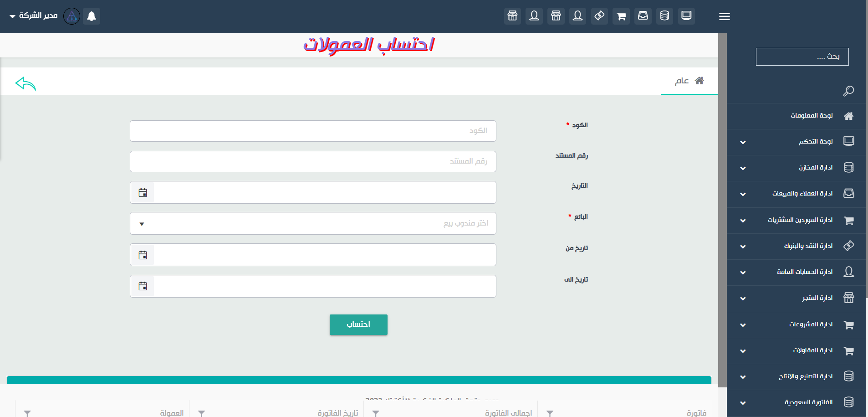Expand chevron beside ادارة الموردين المشتريات

pos(743,221)
